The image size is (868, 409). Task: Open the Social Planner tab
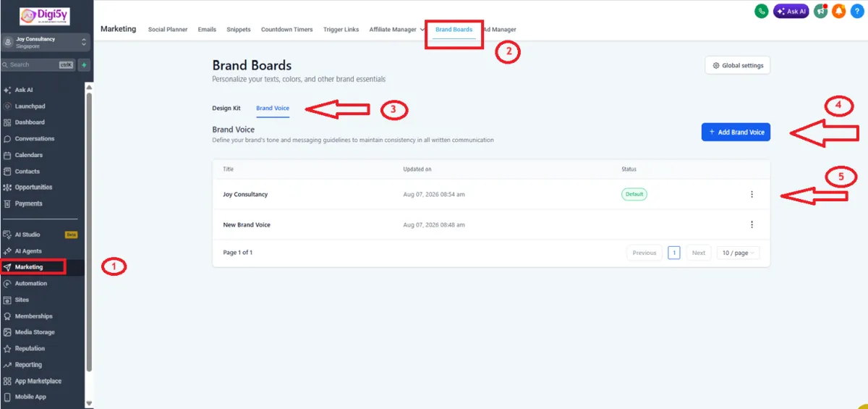168,30
